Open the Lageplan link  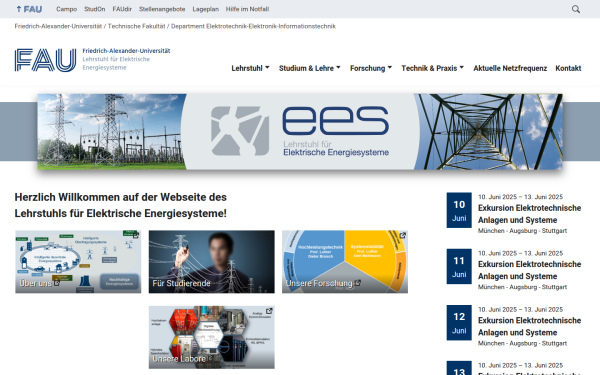205,9
